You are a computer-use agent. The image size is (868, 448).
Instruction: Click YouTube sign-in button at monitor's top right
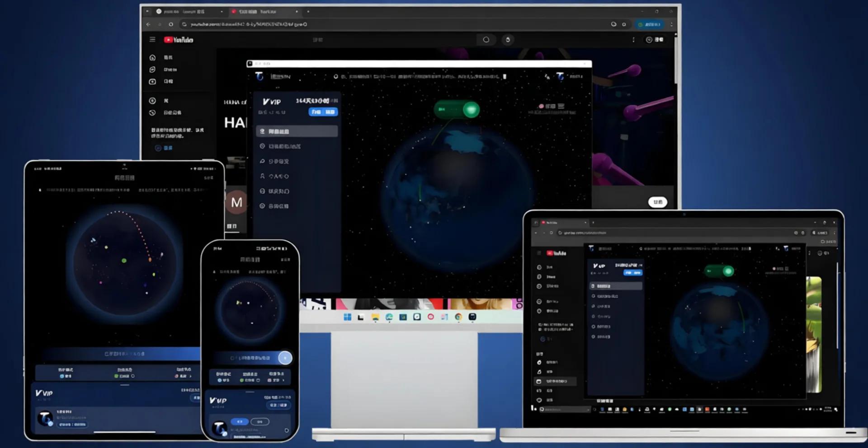[655, 40]
